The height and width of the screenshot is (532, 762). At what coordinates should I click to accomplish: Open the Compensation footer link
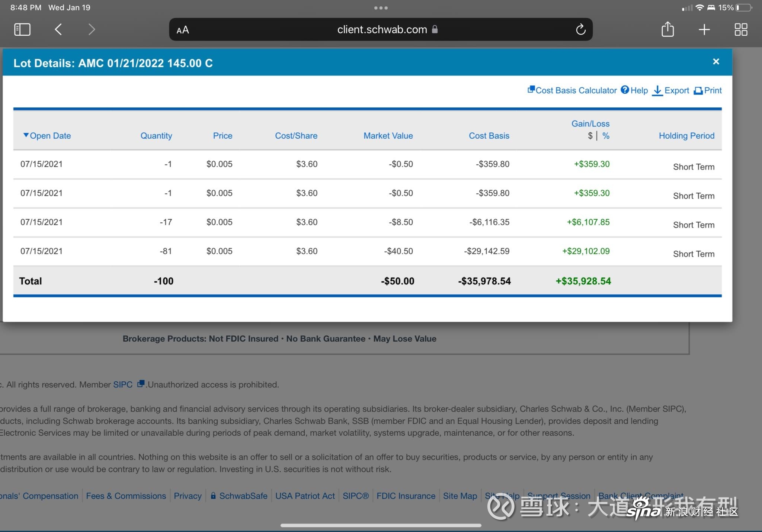click(39, 496)
